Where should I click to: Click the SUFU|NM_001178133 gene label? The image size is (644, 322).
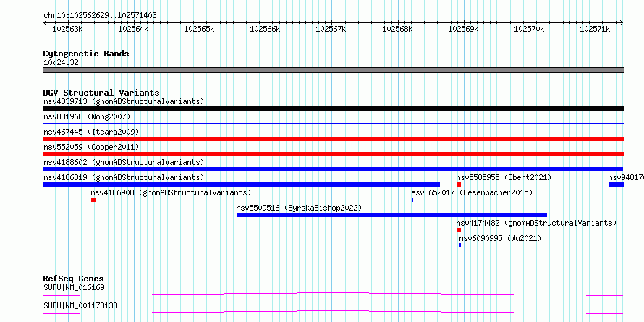(x=80, y=306)
